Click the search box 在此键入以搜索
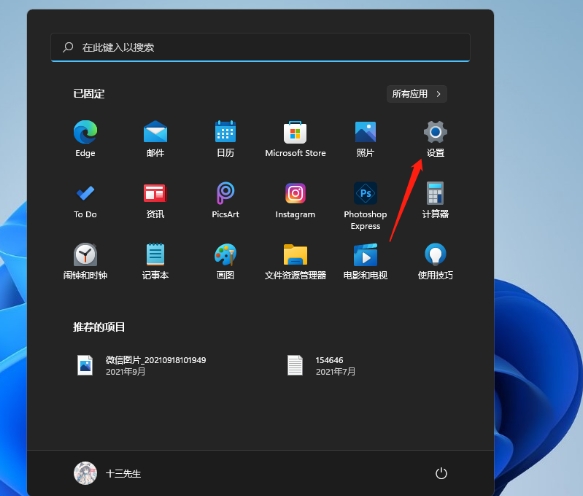The height and width of the screenshot is (496, 583). coord(260,47)
